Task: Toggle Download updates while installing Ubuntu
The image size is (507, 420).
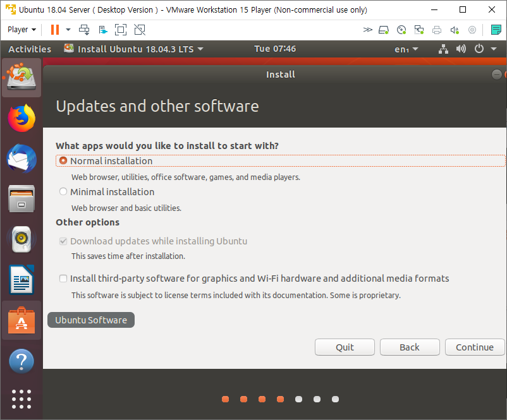Action: tap(63, 241)
